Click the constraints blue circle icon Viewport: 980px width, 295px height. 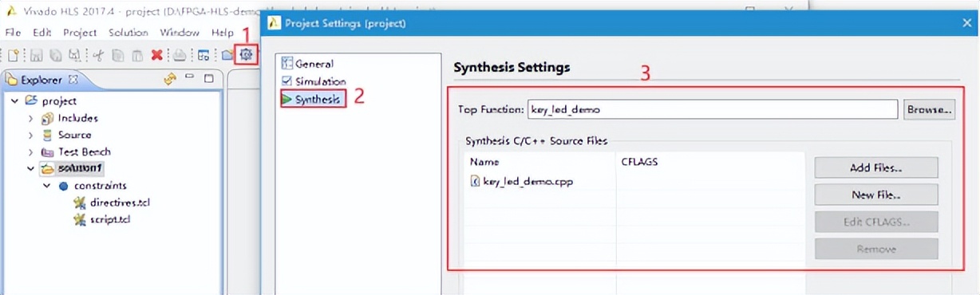click(64, 186)
